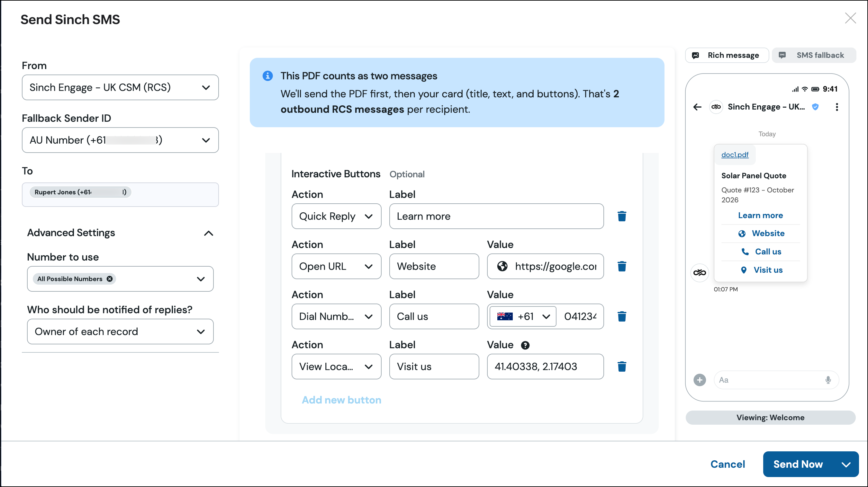The image size is (868, 487).
Task: Open the reply notification owner dropdown
Action: click(x=120, y=332)
